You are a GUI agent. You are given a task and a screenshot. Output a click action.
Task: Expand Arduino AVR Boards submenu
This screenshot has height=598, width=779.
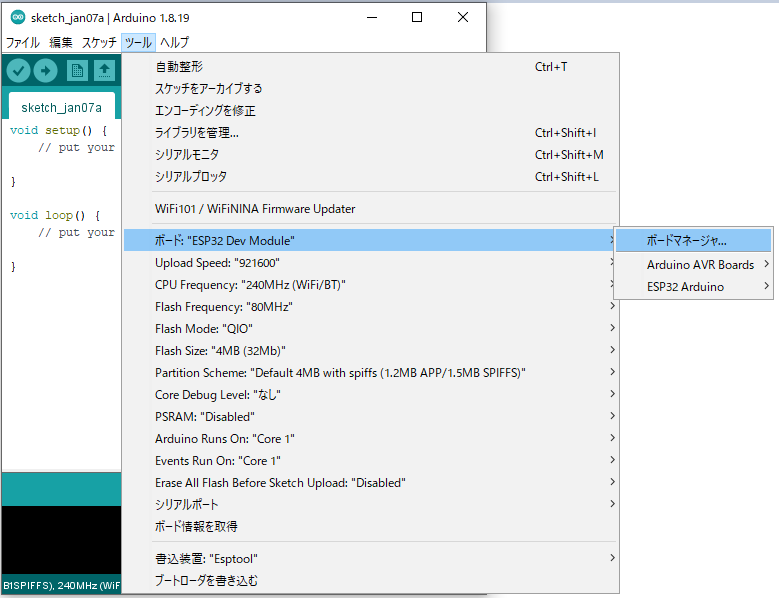[694, 264]
